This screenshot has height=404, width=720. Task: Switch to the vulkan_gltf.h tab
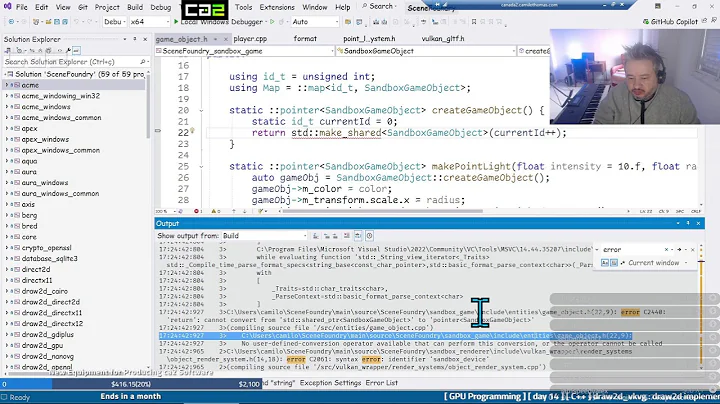coord(443,39)
